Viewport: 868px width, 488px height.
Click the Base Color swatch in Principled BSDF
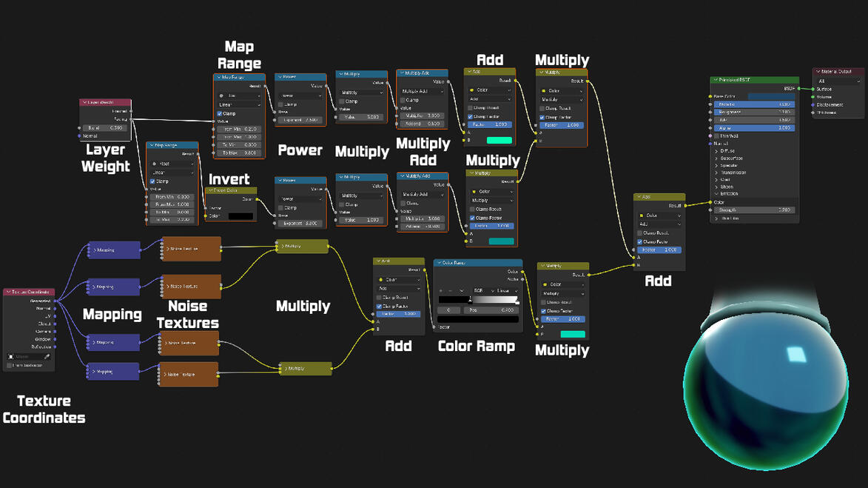click(771, 96)
